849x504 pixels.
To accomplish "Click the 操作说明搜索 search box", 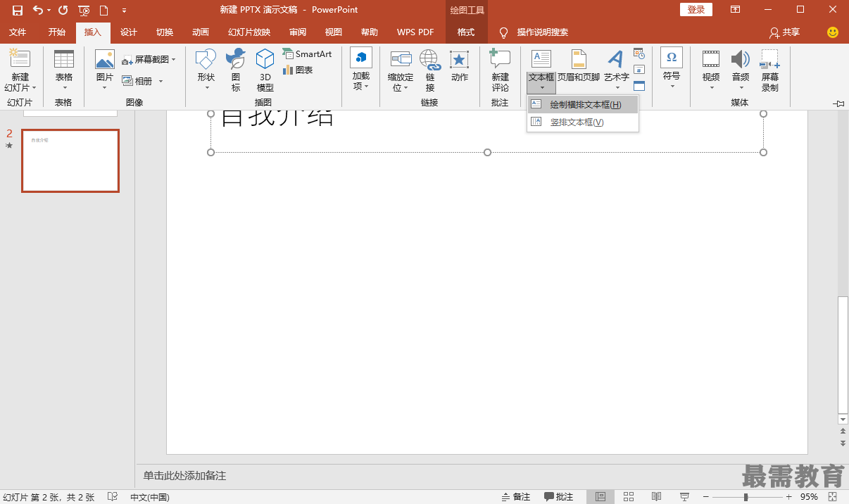I will [543, 32].
